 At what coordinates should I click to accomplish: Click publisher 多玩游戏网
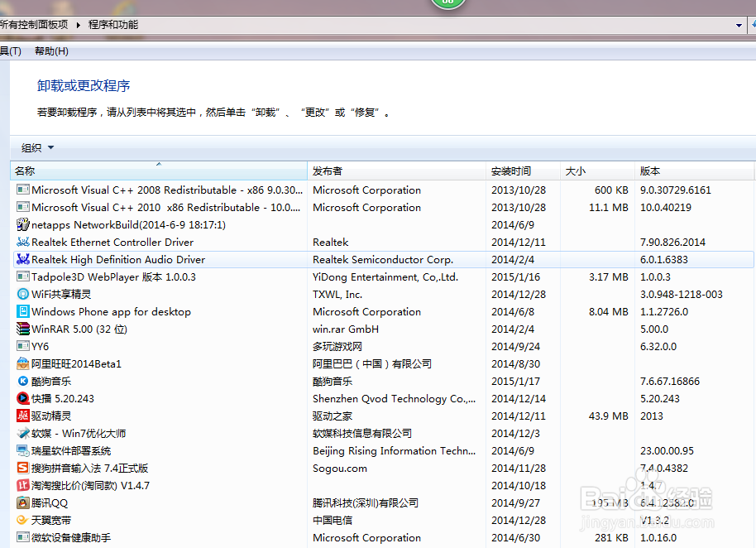(x=337, y=346)
